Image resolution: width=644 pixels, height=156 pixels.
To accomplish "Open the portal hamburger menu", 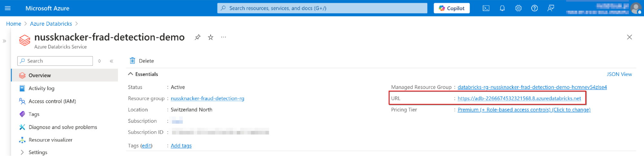I will (8, 8).
